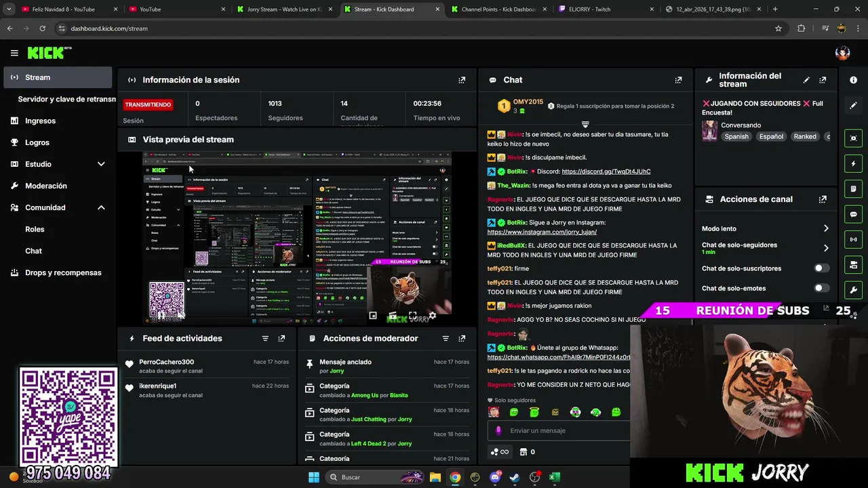Open the shop icon showing 0 below chat
Image resolution: width=868 pixels, height=488 pixels.
pos(527,452)
